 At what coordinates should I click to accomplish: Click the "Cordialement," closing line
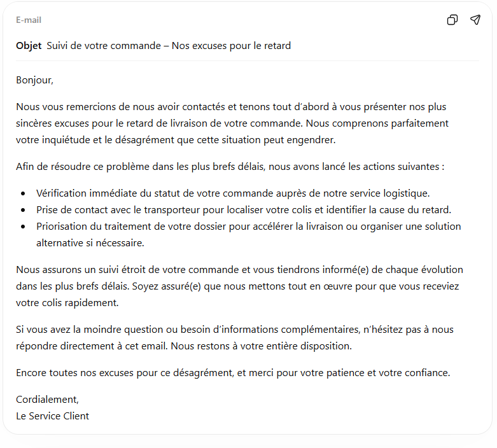tap(47, 400)
